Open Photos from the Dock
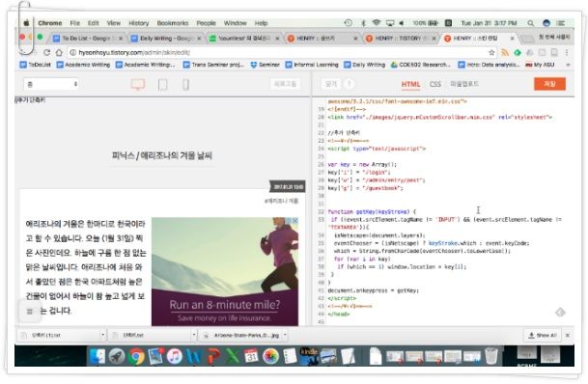The height and width of the screenshot is (384, 588). pos(270,356)
